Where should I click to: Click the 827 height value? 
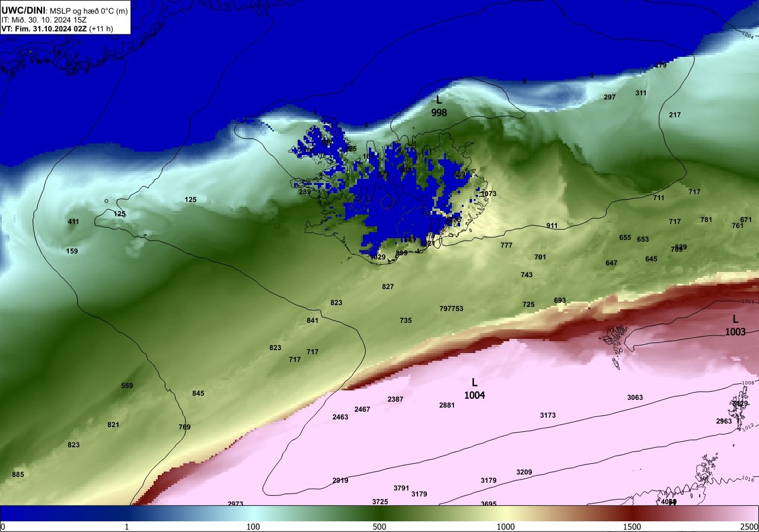tap(388, 287)
